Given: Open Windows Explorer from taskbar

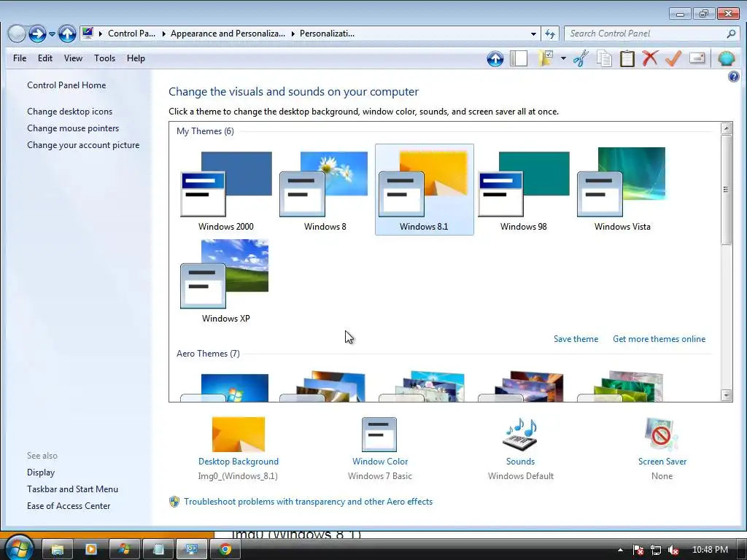Looking at the screenshot, I should (58, 550).
